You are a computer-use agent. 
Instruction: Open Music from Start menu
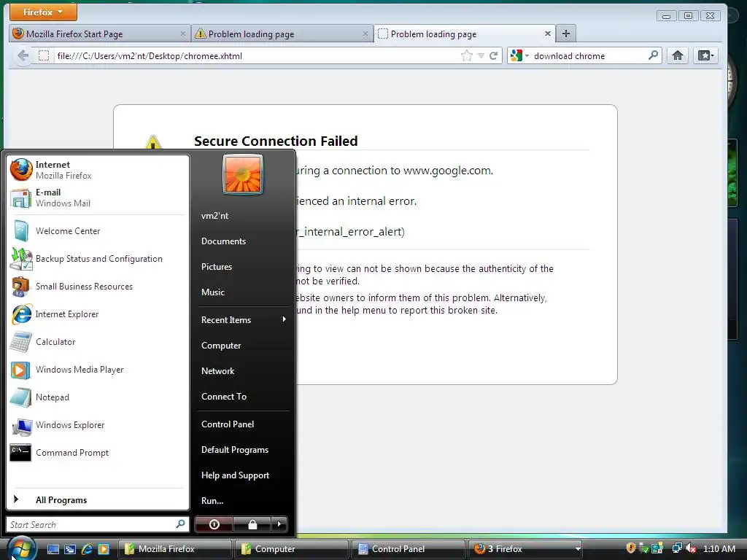pyautogui.click(x=243, y=292)
